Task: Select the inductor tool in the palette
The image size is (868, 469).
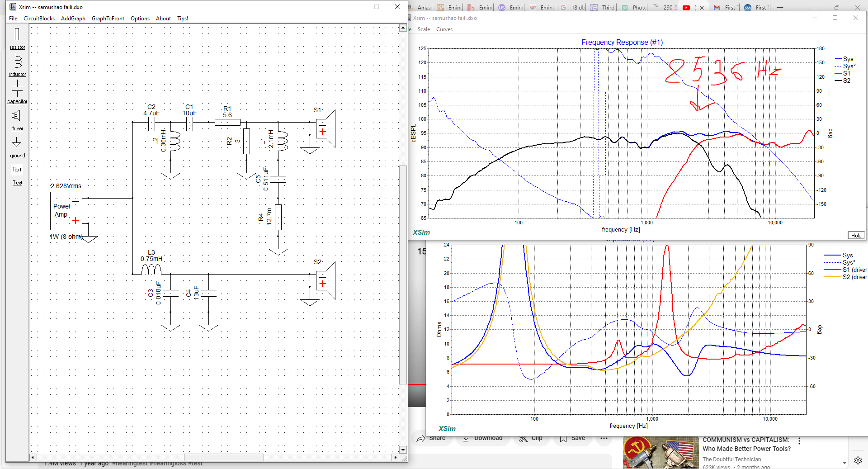Action: [x=17, y=65]
